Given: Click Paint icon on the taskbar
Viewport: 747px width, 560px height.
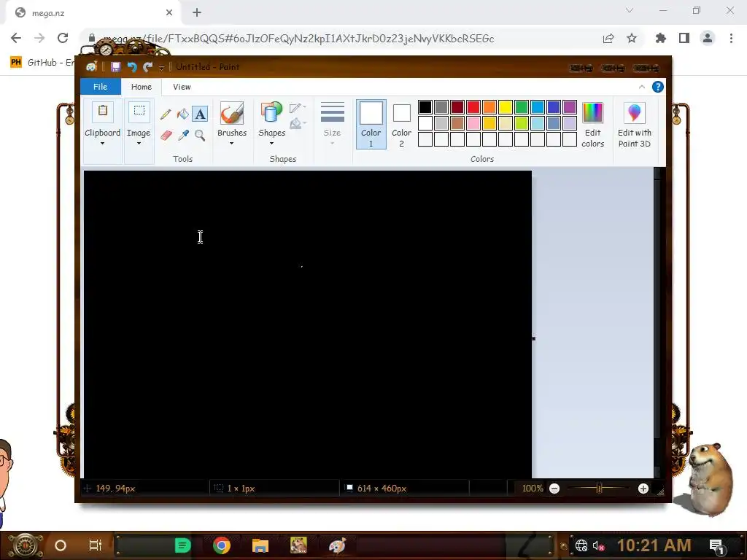Looking at the screenshot, I should point(337,545).
